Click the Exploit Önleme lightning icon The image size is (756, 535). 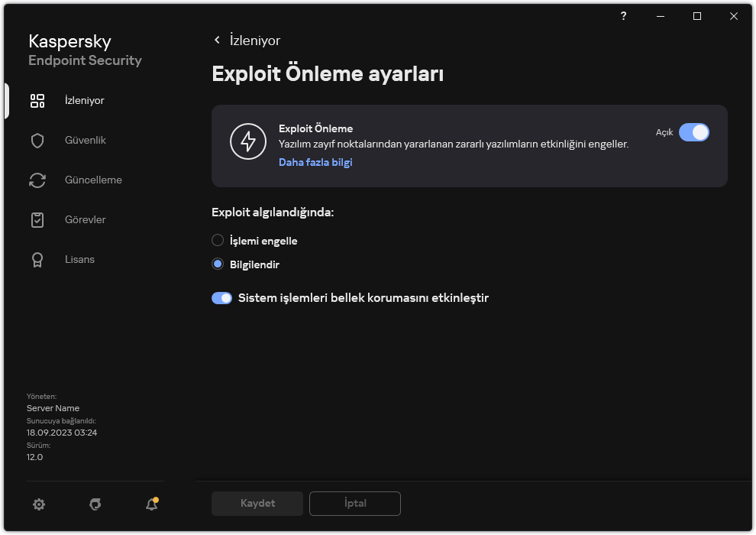[x=248, y=141]
